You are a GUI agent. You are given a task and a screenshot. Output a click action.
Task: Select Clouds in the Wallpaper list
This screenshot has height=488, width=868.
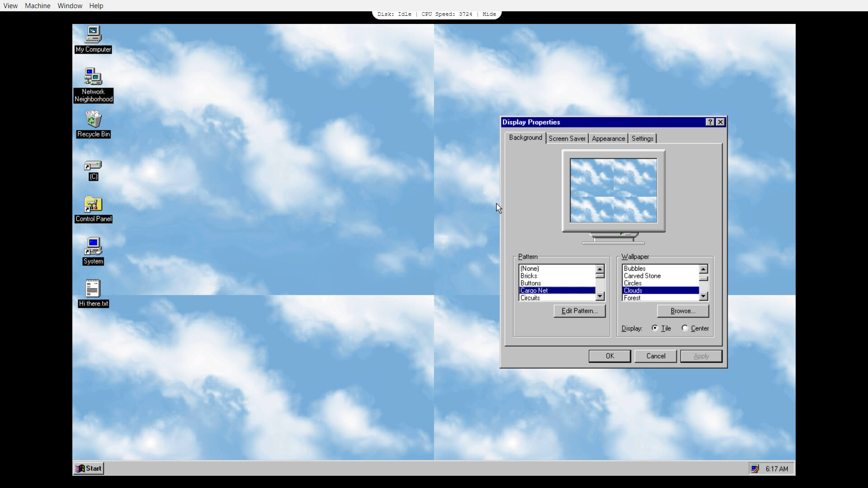click(660, 291)
